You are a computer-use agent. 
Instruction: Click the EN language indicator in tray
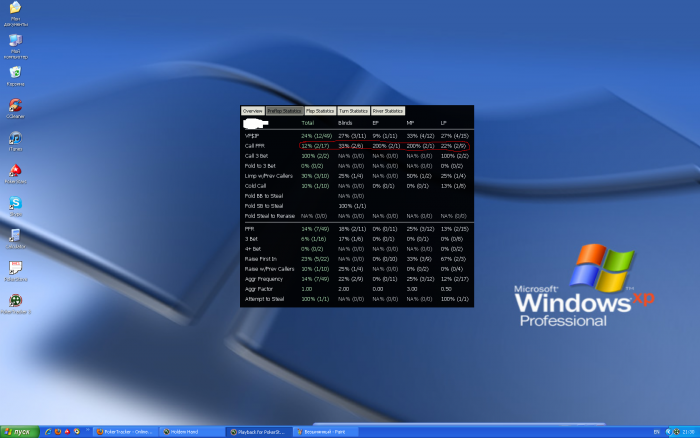(657, 432)
